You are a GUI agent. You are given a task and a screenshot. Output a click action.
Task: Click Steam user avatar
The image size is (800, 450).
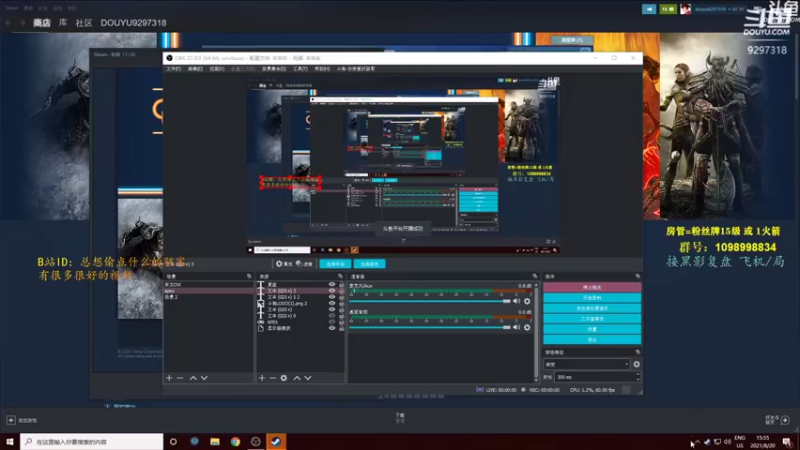click(685, 9)
